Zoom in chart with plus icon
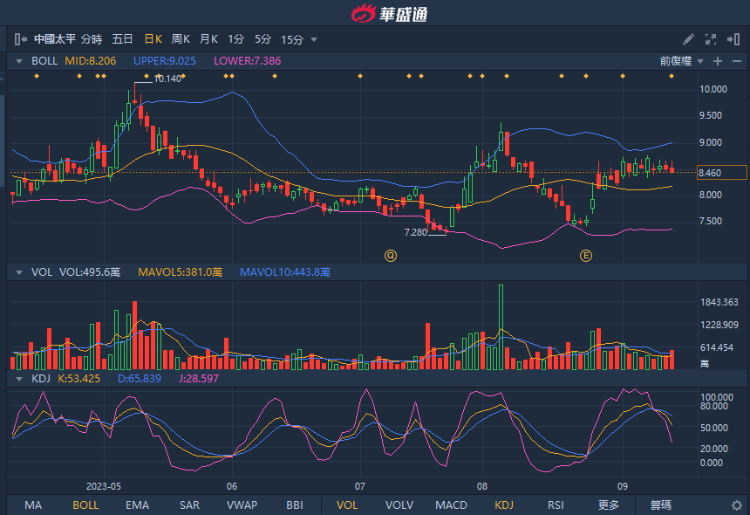750x515 pixels. 716,61
